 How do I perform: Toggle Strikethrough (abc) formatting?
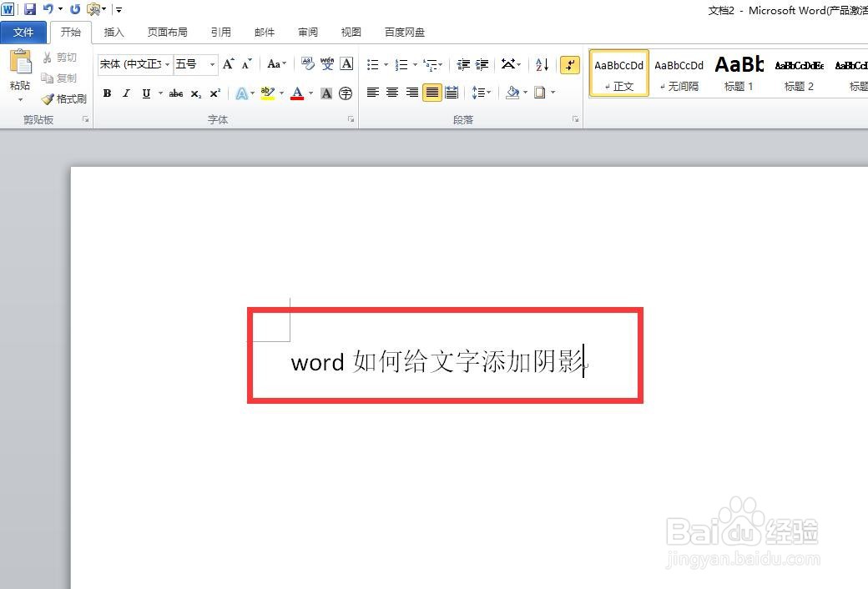(x=176, y=93)
